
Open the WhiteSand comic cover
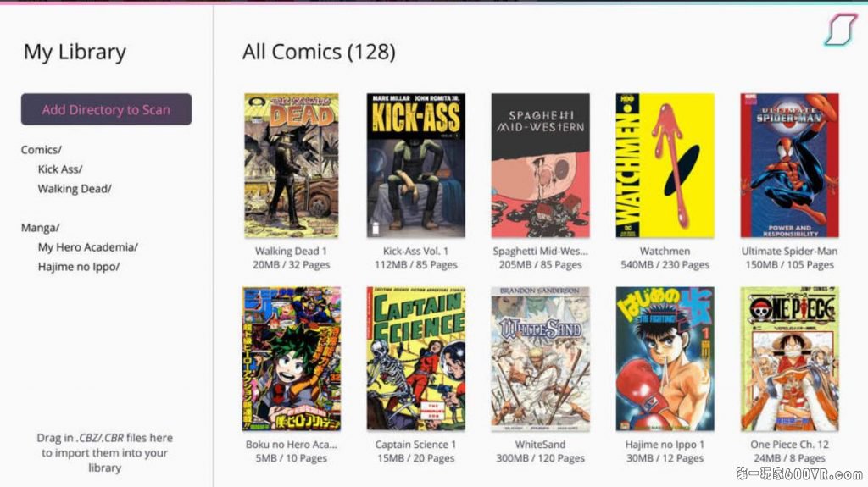(x=540, y=358)
